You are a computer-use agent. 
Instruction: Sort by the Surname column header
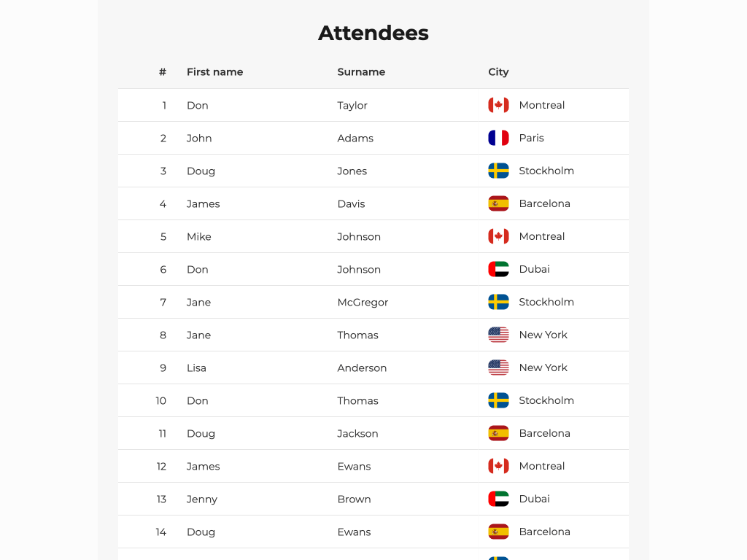point(361,72)
